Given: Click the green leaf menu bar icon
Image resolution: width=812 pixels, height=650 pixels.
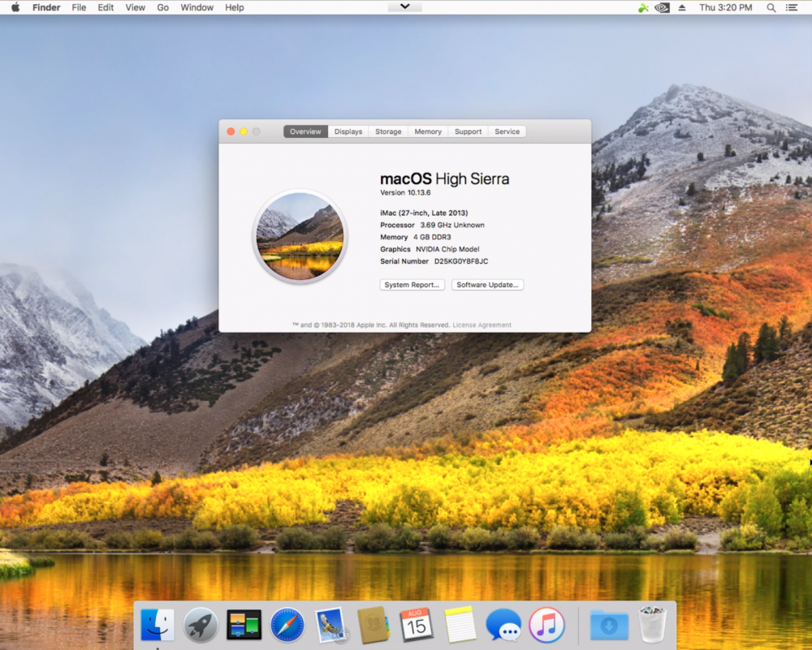Looking at the screenshot, I should pos(643,8).
